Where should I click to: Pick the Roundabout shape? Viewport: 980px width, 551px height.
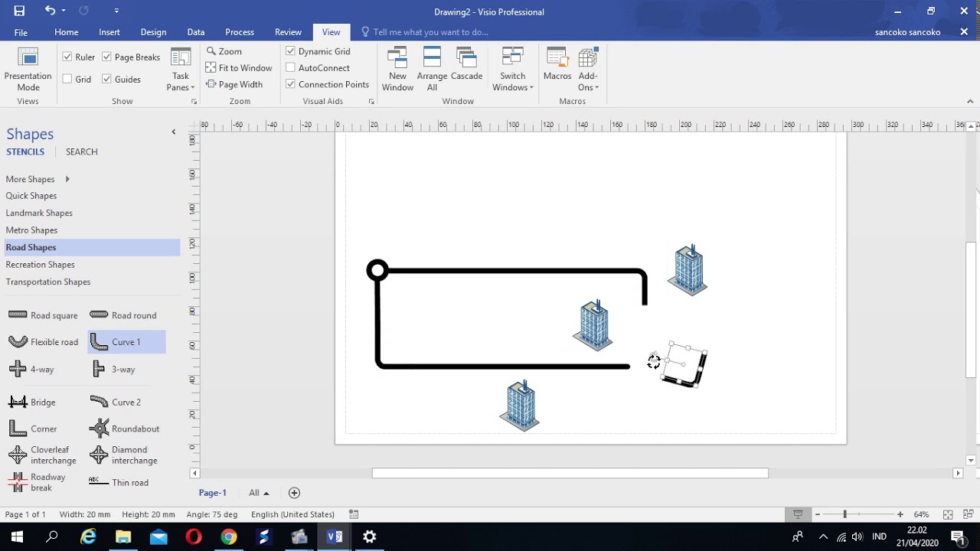tap(124, 429)
